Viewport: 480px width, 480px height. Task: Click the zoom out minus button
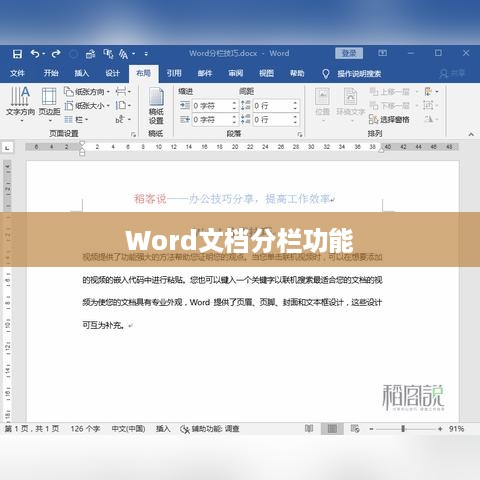tap(371, 429)
